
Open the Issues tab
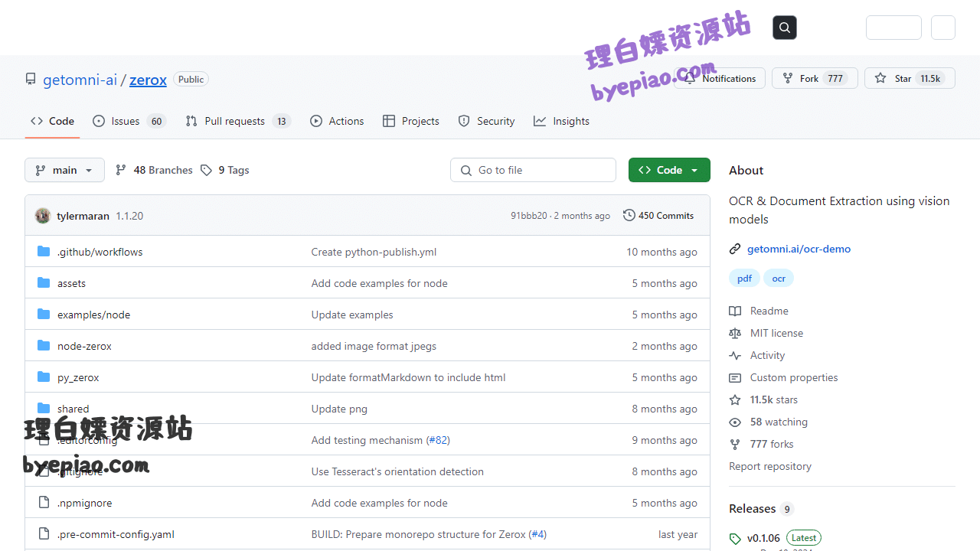(x=129, y=121)
